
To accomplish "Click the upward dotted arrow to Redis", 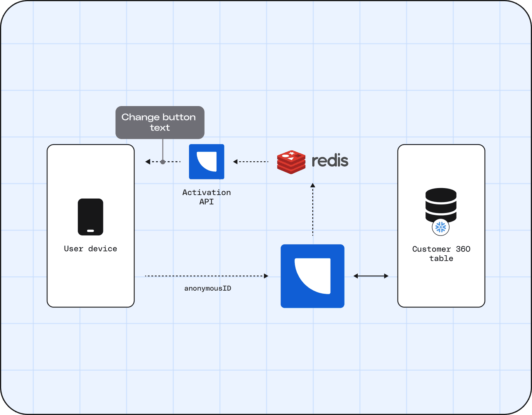I will tap(313, 210).
